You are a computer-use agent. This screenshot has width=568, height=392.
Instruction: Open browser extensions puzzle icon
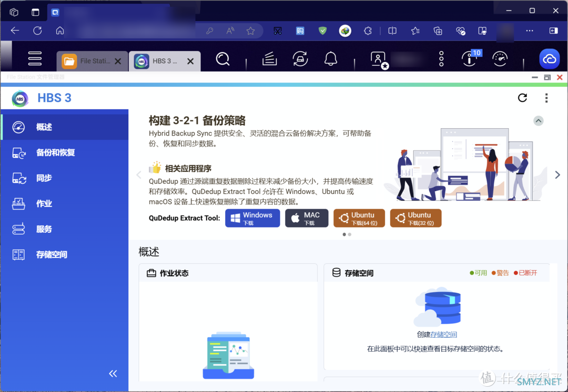click(368, 31)
